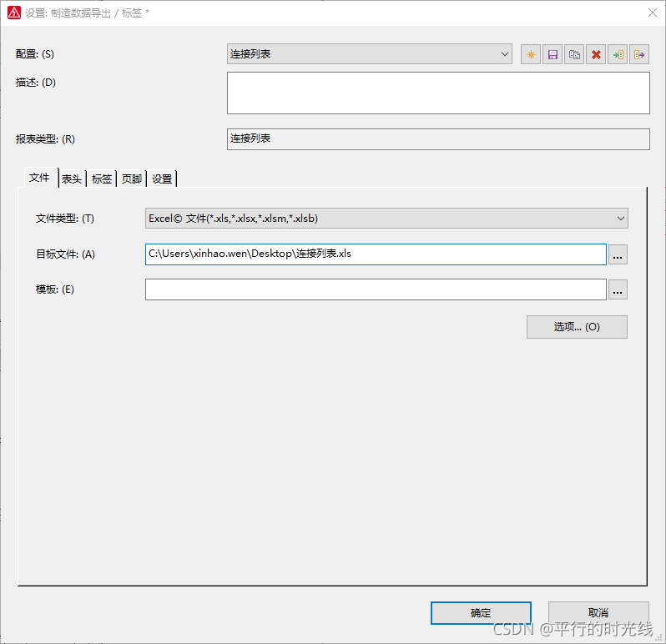666x644 pixels.
Task: Browse for target file with ellipsis button
Action: [x=618, y=255]
